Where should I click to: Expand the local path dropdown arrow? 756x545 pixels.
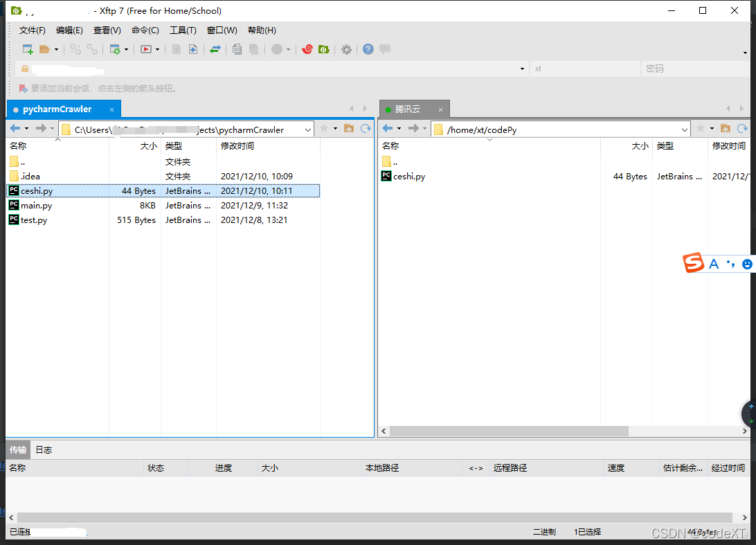(307, 129)
